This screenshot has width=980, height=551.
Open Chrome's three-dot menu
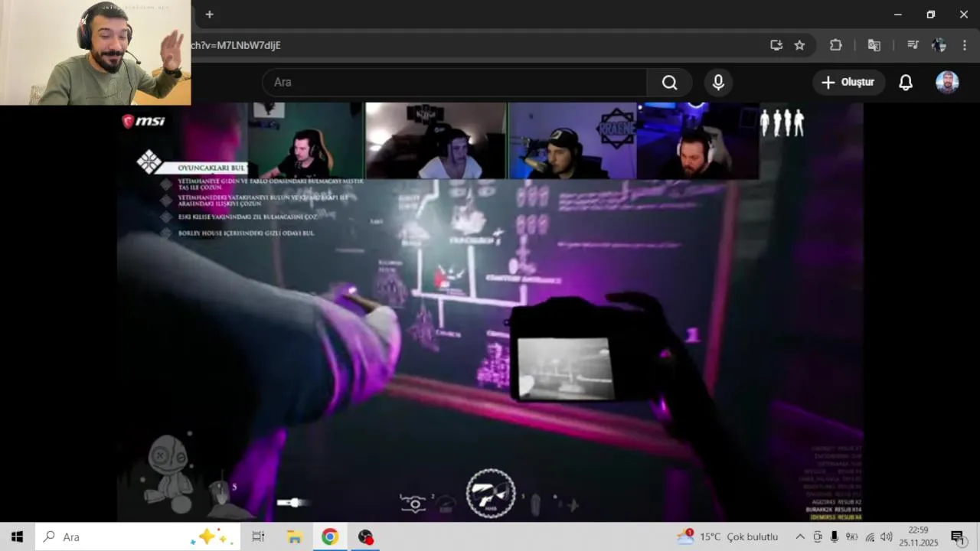tap(965, 45)
